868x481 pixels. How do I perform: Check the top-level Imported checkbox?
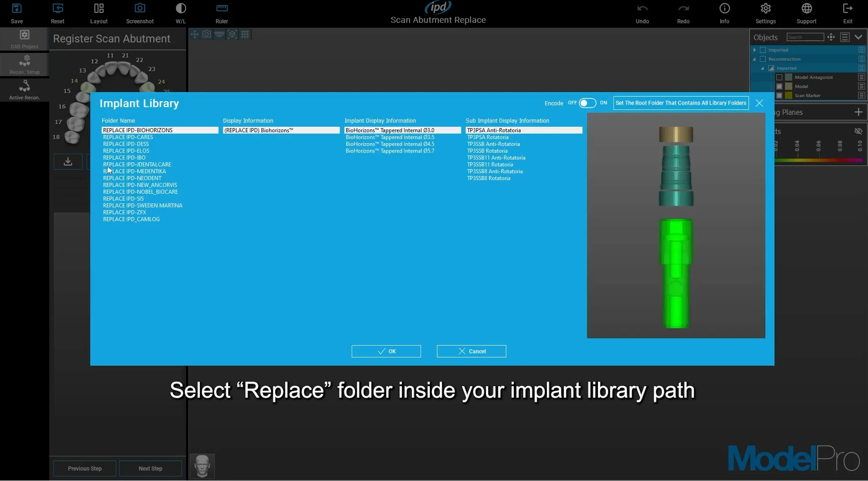point(763,50)
